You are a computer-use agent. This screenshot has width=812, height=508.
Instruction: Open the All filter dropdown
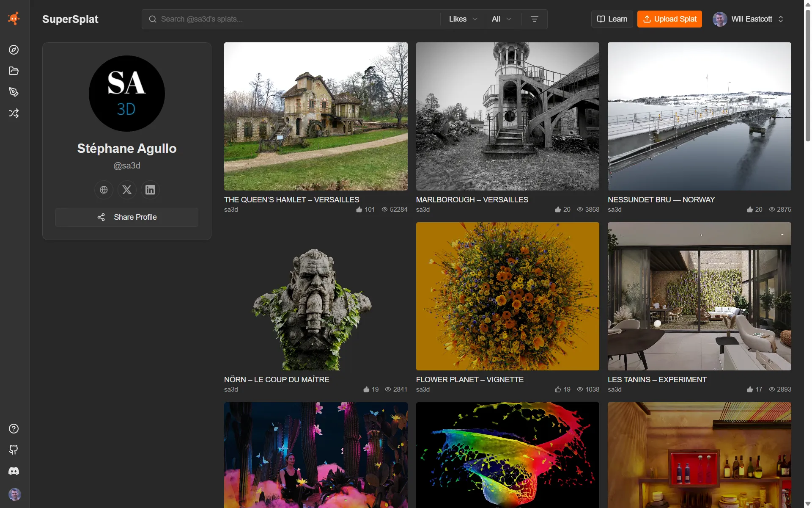(502, 19)
